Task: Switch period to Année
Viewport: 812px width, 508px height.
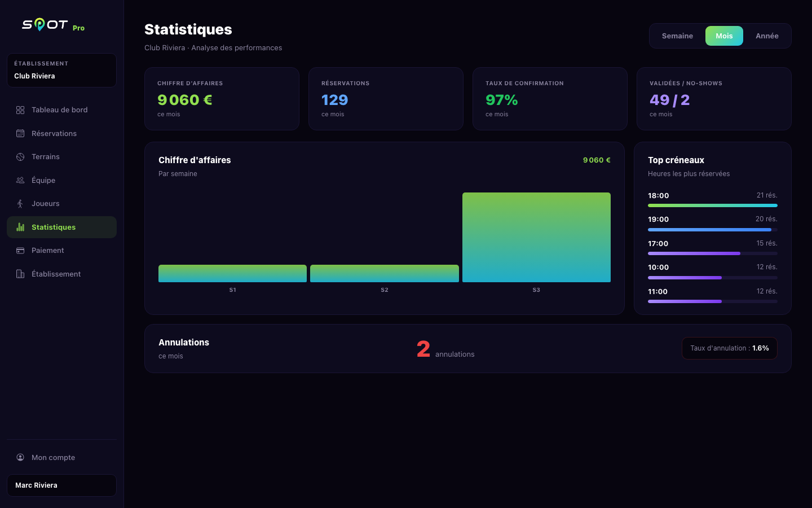Action: coord(767,36)
